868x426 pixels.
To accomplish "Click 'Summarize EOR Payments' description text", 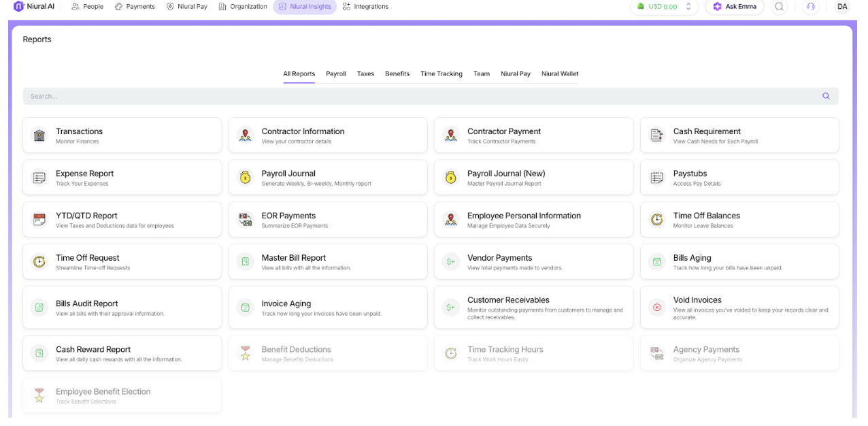I will point(295,226).
